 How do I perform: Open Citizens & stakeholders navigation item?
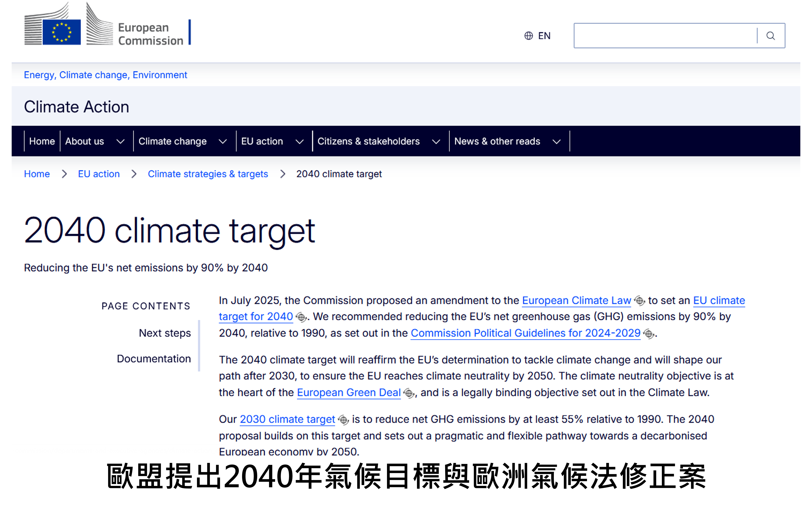[369, 141]
